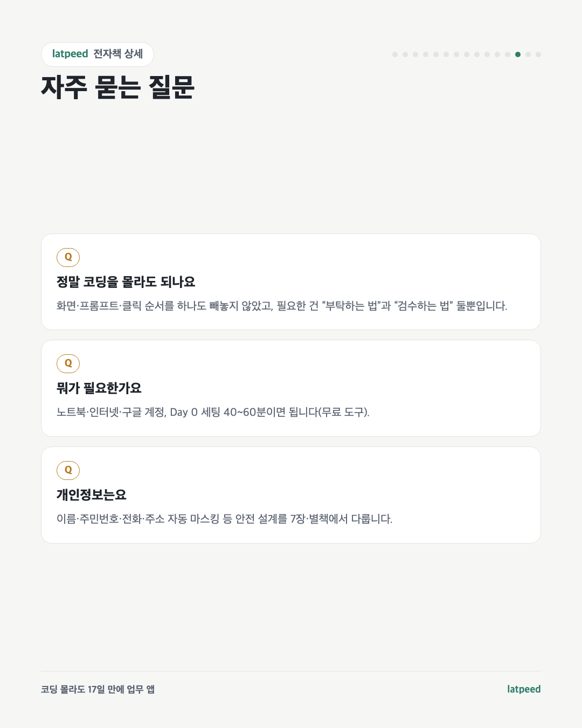The height and width of the screenshot is (728, 582).
Task: Jump to the first pagination dot
Action: coord(395,54)
